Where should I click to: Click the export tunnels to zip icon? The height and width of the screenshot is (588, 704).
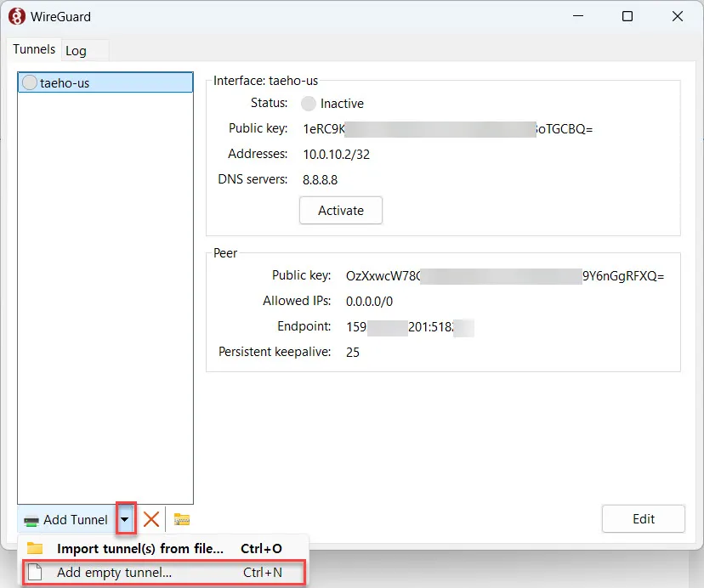181,519
